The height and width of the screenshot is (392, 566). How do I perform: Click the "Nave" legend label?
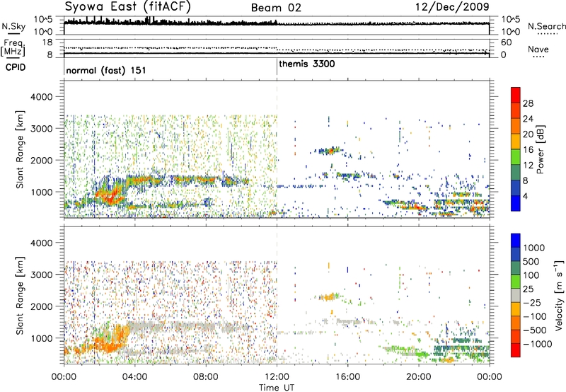[538, 49]
